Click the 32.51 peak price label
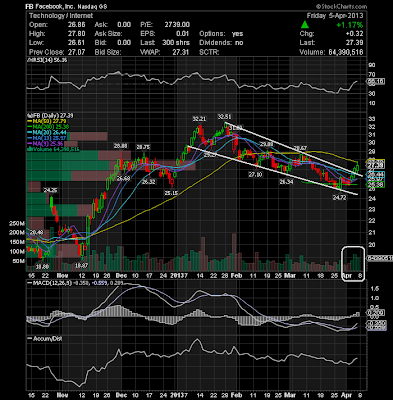The height and width of the screenshot is (400, 393). pyautogui.click(x=224, y=117)
